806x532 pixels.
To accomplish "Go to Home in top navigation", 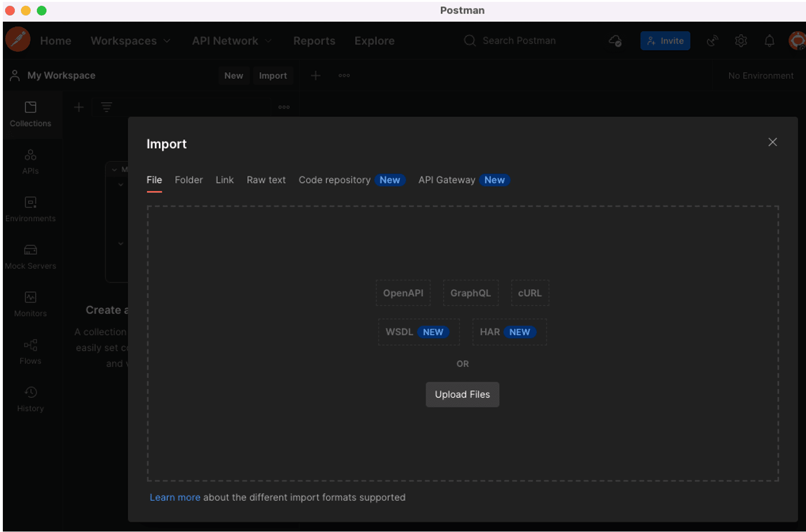I will pos(56,41).
